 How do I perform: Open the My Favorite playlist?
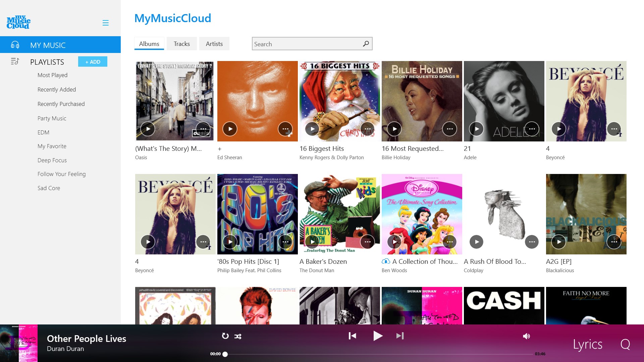click(52, 146)
